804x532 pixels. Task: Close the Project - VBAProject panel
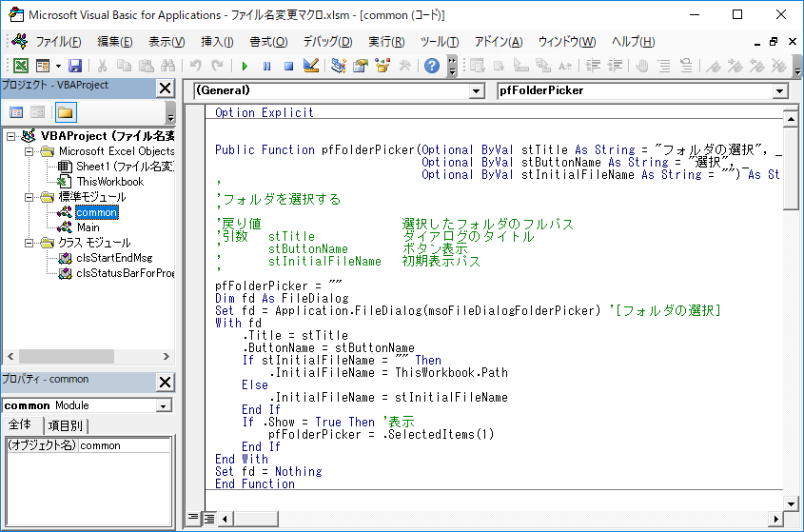click(166, 89)
